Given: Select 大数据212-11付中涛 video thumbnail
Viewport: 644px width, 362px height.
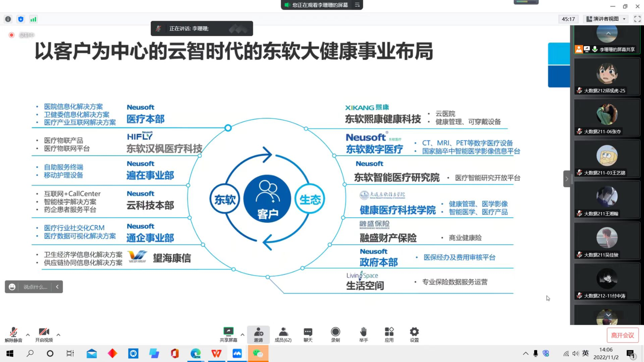Looking at the screenshot, I should click(607, 282).
